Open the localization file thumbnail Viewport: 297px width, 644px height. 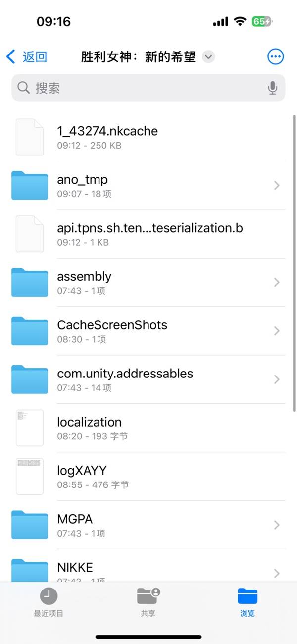tap(30, 428)
